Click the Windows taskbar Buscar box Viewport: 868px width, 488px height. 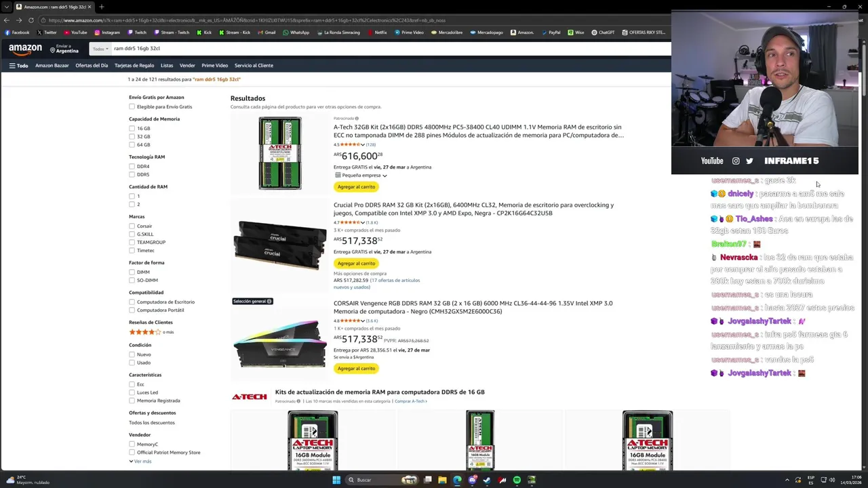click(x=383, y=480)
